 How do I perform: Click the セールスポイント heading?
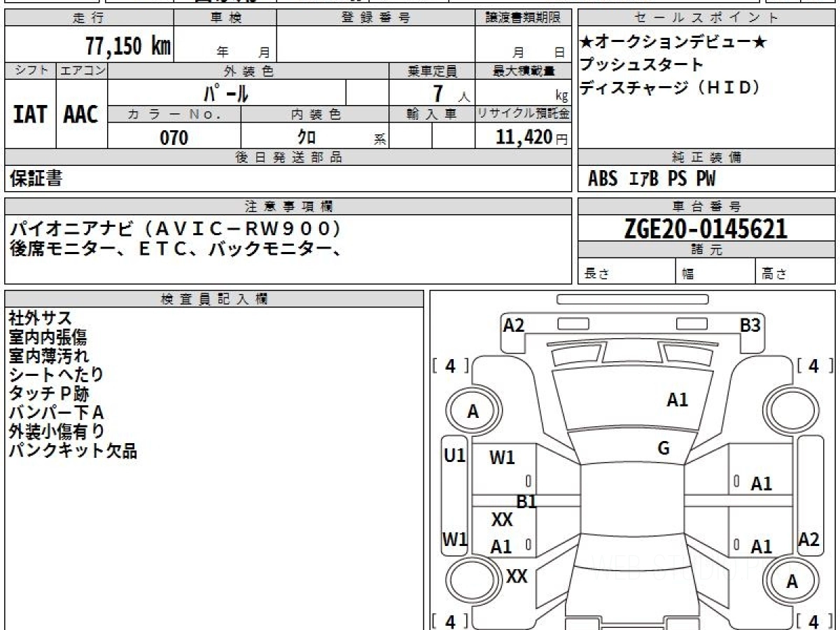tap(707, 18)
